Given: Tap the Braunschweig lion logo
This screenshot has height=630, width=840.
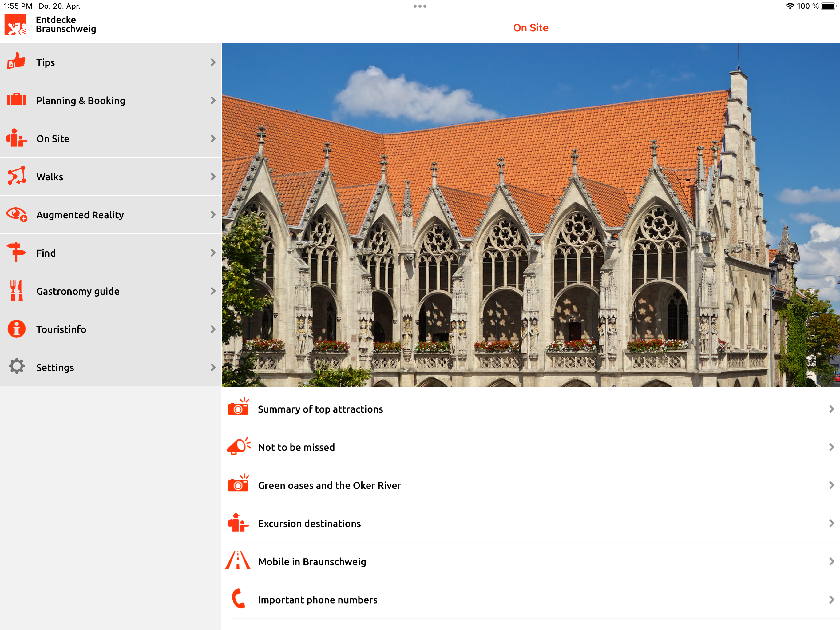Looking at the screenshot, I should (x=15, y=25).
